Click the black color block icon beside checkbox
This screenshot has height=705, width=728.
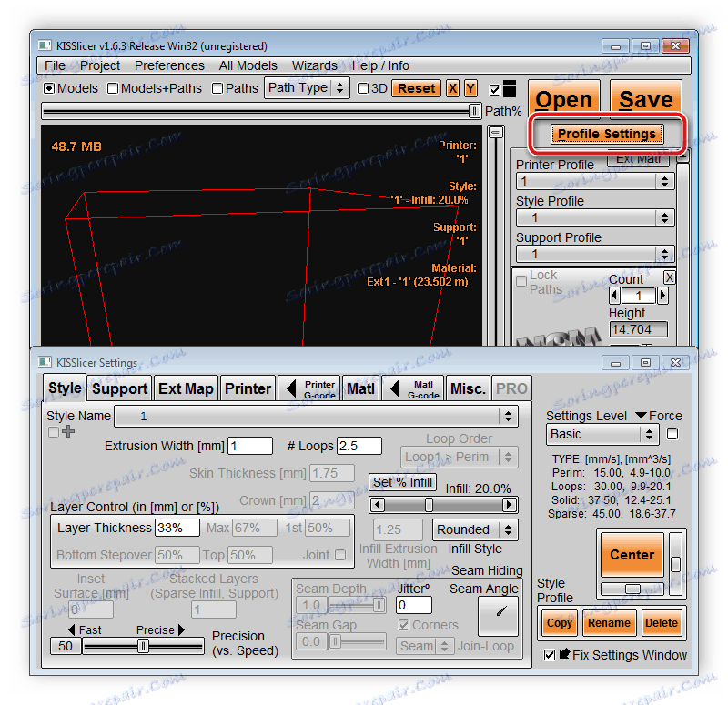click(510, 88)
